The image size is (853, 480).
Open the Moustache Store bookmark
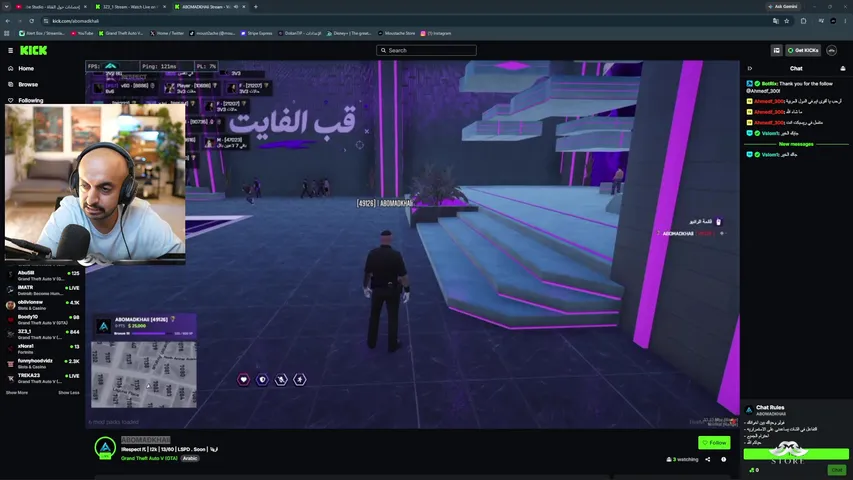397,33
